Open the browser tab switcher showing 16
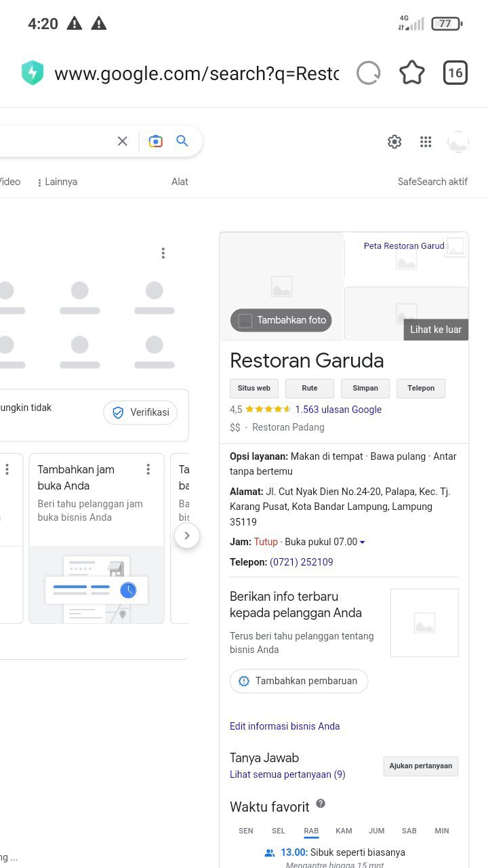Viewport: 488px width, 868px height. [x=455, y=73]
